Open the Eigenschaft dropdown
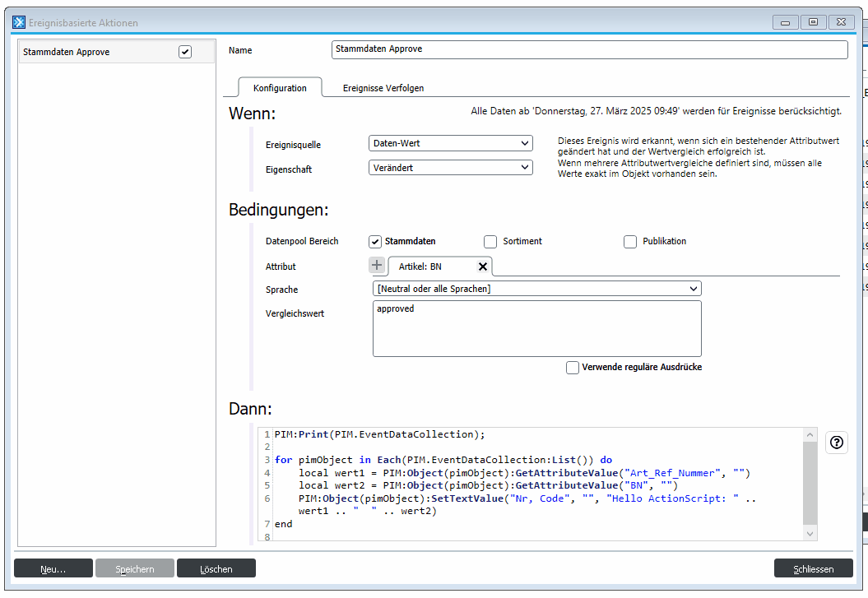This screenshot has height=598, width=868. point(451,167)
